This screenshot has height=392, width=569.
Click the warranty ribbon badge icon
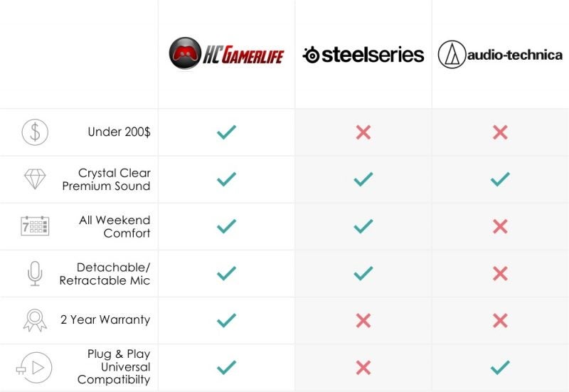[34, 320]
